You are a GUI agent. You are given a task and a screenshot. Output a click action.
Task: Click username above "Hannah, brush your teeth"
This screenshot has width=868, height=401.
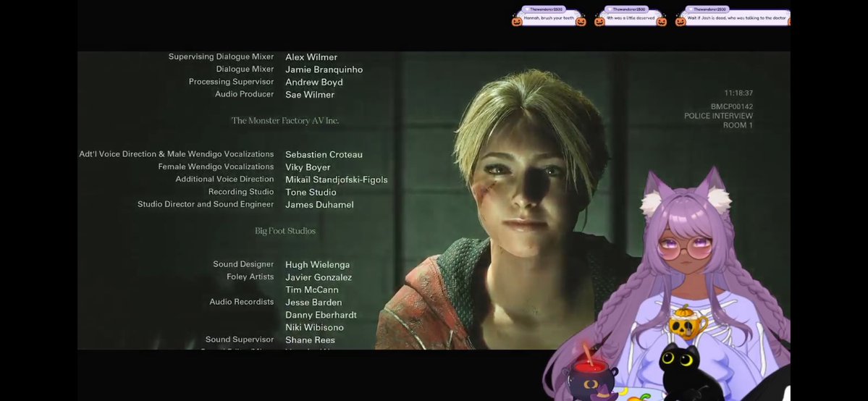[x=546, y=9]
